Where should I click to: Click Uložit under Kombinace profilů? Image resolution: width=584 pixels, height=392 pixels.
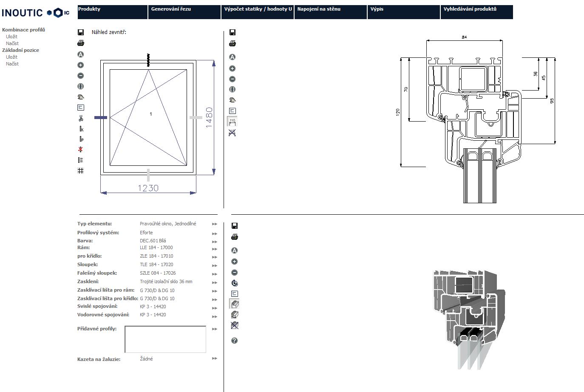12,37
